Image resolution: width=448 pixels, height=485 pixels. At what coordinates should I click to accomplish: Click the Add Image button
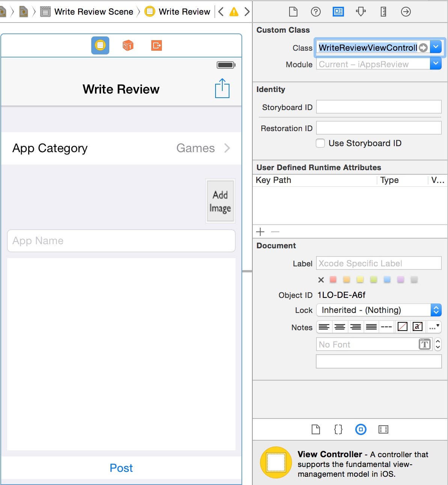click(220, 201)
